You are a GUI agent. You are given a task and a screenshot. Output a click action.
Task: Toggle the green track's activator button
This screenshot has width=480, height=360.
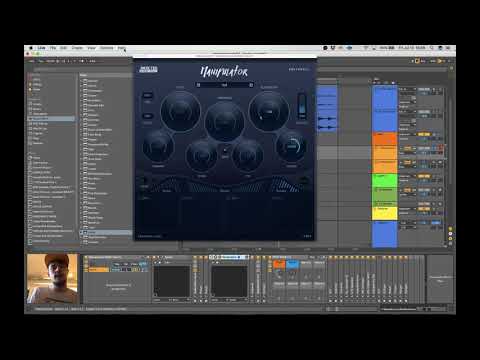coord(424,176)
